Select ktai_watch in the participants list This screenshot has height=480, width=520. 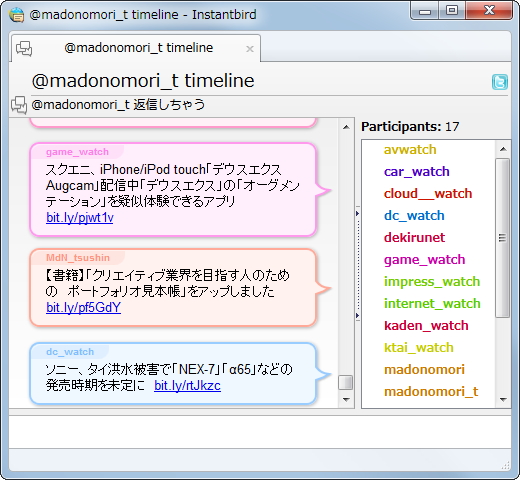419,348
